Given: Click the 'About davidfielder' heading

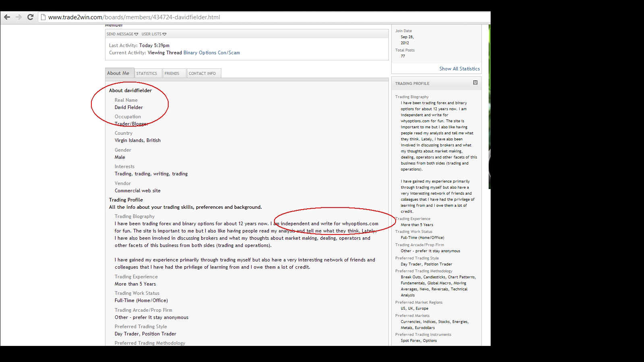Looking at the screenshot, I should pos(130,90).
